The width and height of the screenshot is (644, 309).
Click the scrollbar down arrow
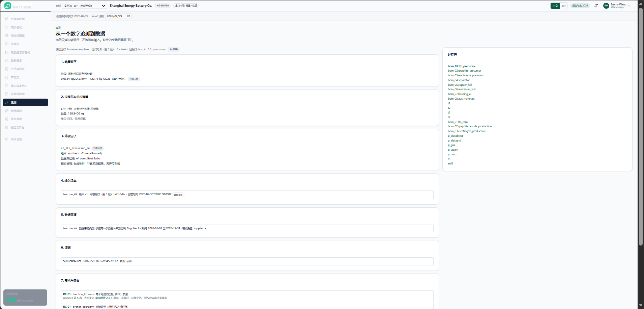click(x=641, y=305)
